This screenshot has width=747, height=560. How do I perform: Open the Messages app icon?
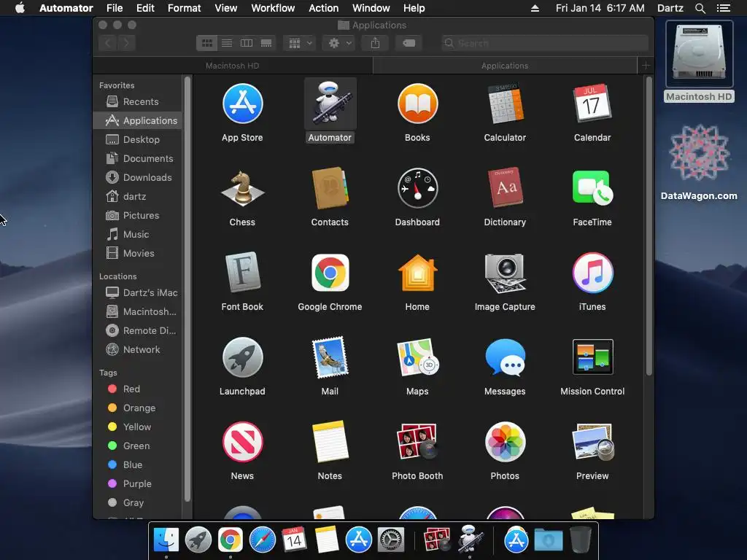click(x=505, y=357)
